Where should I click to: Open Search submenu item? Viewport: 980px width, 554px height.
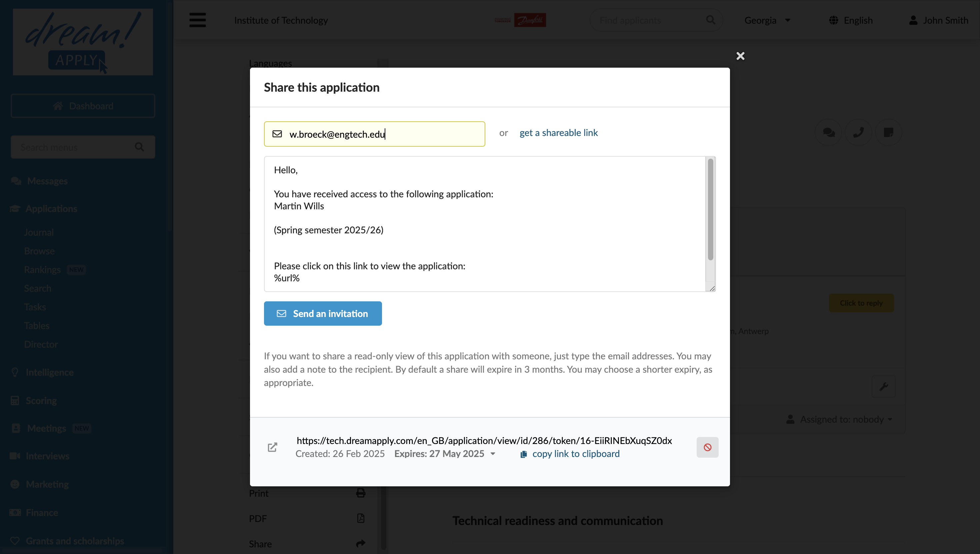38,288
